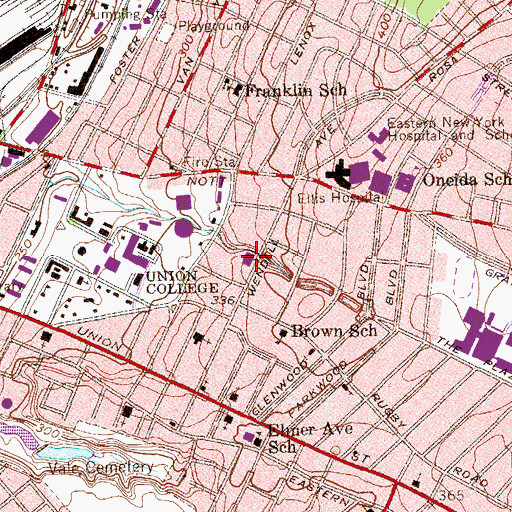Screen dimensions: 512x512
Task: Click the red crosshair center marker
Action: (257, 256)
